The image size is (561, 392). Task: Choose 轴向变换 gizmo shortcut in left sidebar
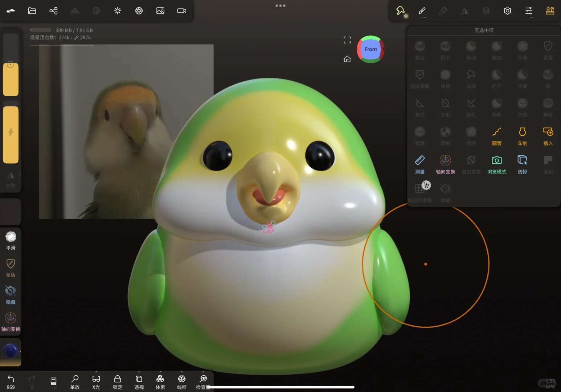point(11,322)
